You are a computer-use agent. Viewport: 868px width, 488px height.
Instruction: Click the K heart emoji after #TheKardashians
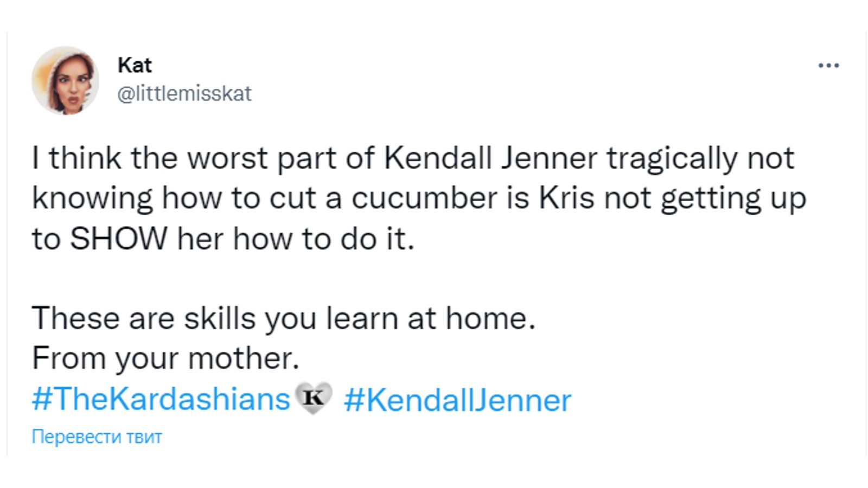pyautogui.click(x=313, y=399)
